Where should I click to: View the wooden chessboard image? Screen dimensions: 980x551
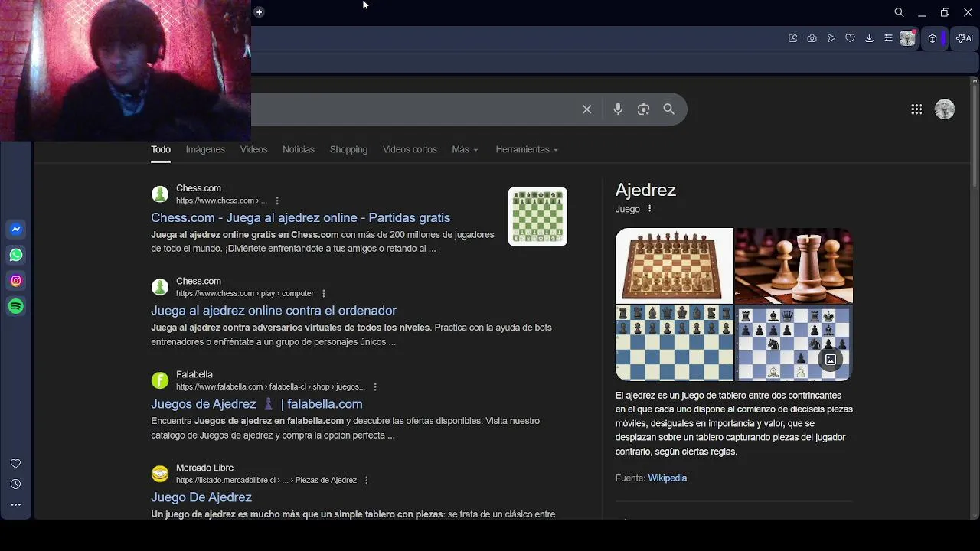click(x=674, y=266)
